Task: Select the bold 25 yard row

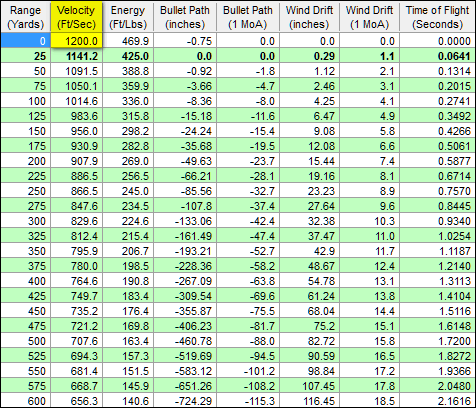Action: (x=238, y=56)
